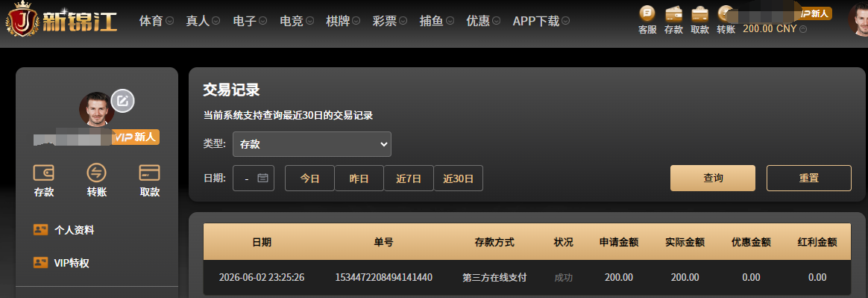
Task: Click the 存款方式 column header
Action: click(494, 242)
